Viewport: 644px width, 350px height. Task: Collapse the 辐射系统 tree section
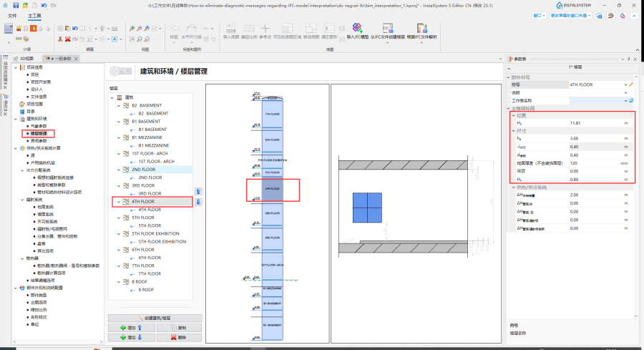tap(21, 200)
